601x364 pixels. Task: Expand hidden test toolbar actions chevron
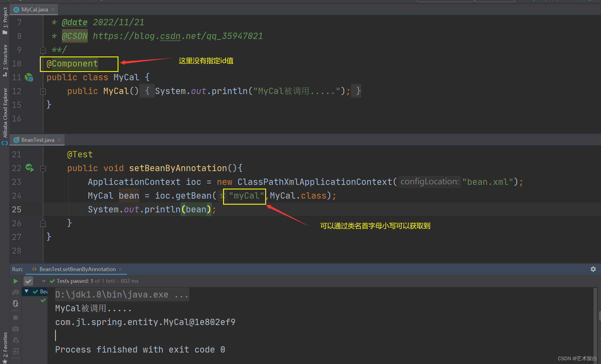(x=44, y=281)
